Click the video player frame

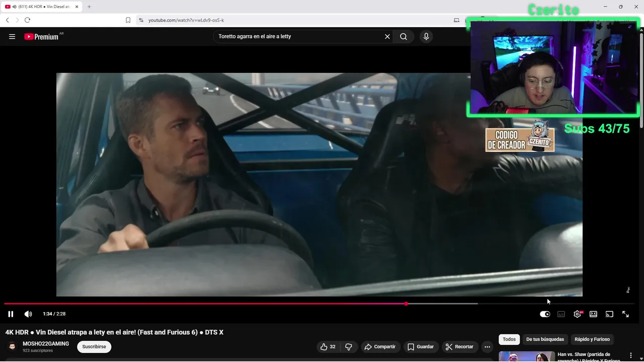coord(319,185)
